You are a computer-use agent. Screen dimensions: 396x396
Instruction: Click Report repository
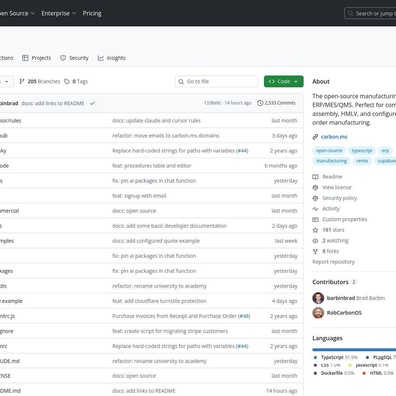(x=333, y=262)
